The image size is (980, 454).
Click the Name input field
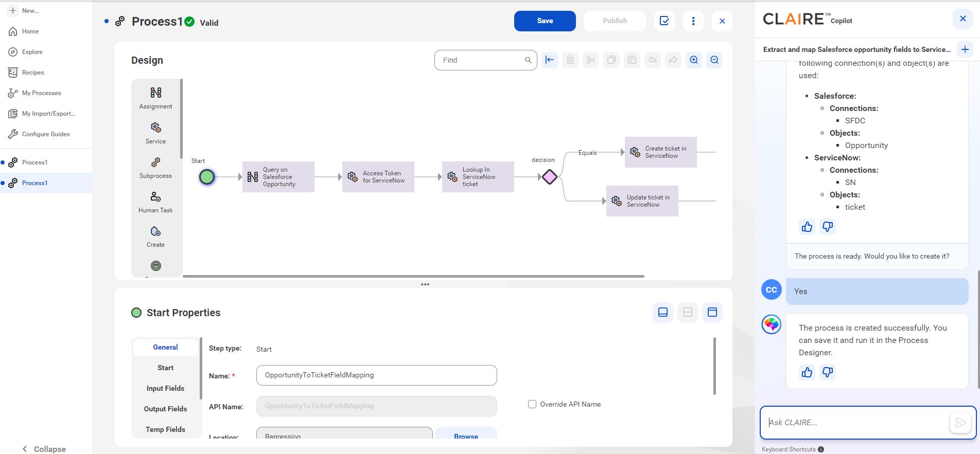pyautogui.click(x=377, y=375)
